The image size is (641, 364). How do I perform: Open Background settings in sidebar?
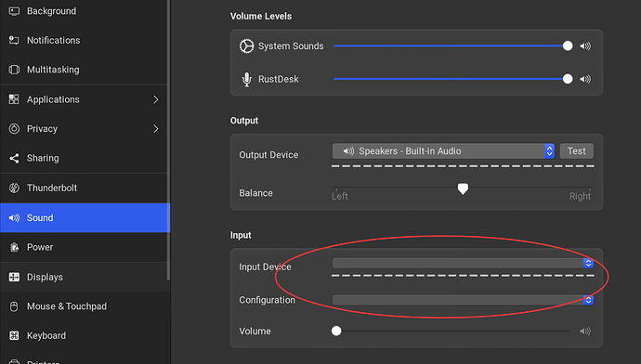click(85, 11)
